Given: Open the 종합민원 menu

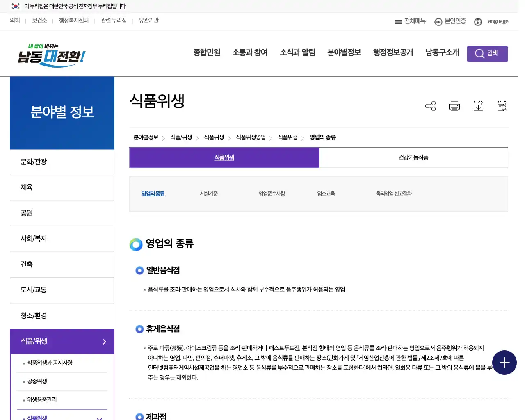Looking at the screenshot, I should 207,52.
